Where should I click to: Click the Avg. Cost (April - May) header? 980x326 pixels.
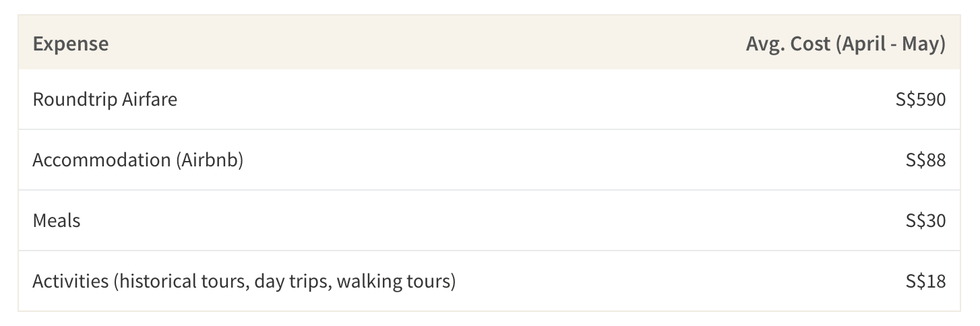(845, 44)
